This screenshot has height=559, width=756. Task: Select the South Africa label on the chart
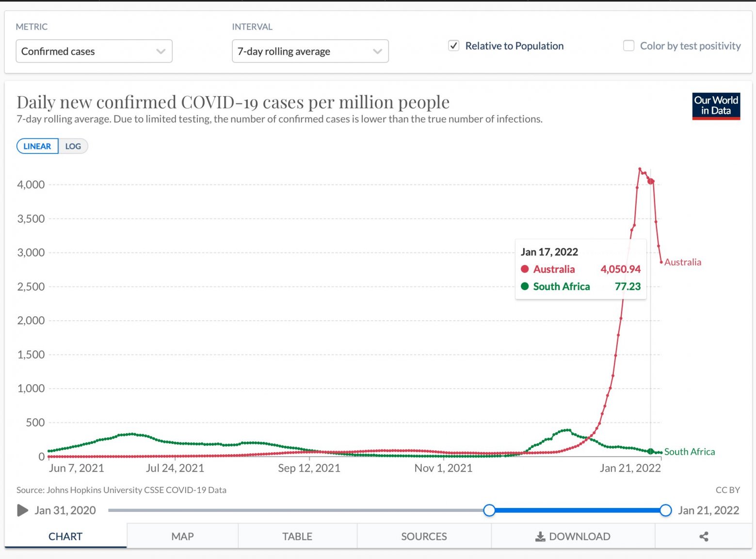tap(689, 451)
